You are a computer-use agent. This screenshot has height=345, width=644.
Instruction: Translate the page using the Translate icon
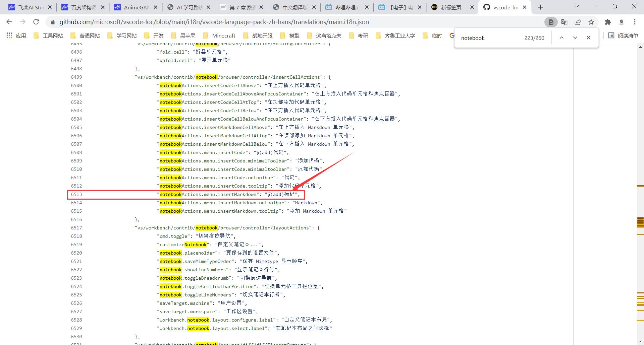point(564,22)
